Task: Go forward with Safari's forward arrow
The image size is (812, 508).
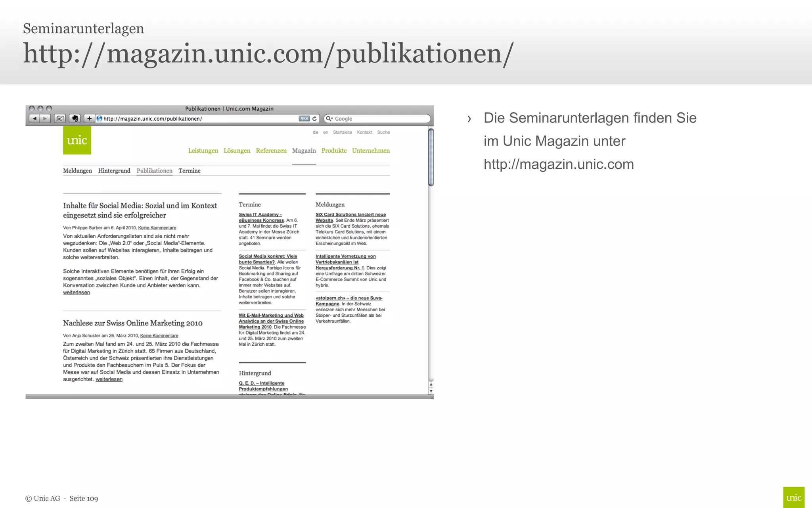Action: coord(45,119)
